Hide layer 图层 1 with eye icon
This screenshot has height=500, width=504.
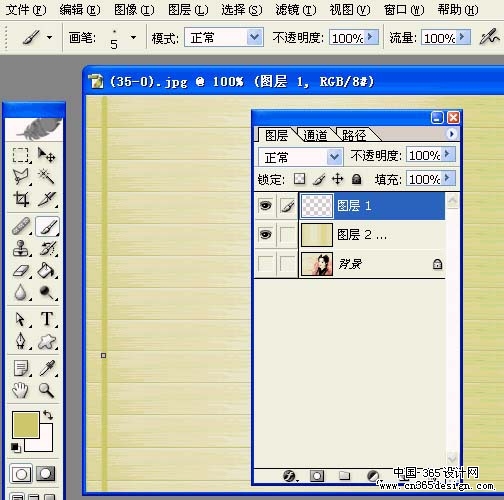tap(265, 206)
